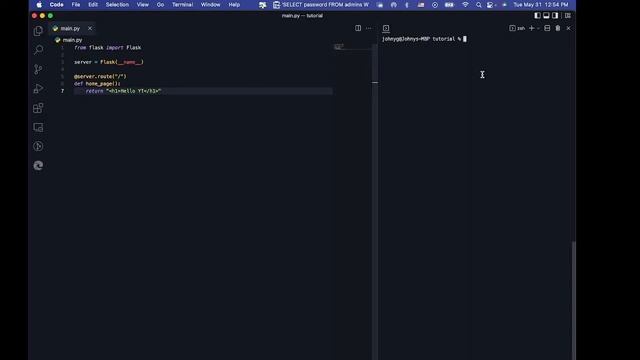Click line 1 'from flask import Flask'
Viewport: 640px width, 360px height.
tap(107, 47)
